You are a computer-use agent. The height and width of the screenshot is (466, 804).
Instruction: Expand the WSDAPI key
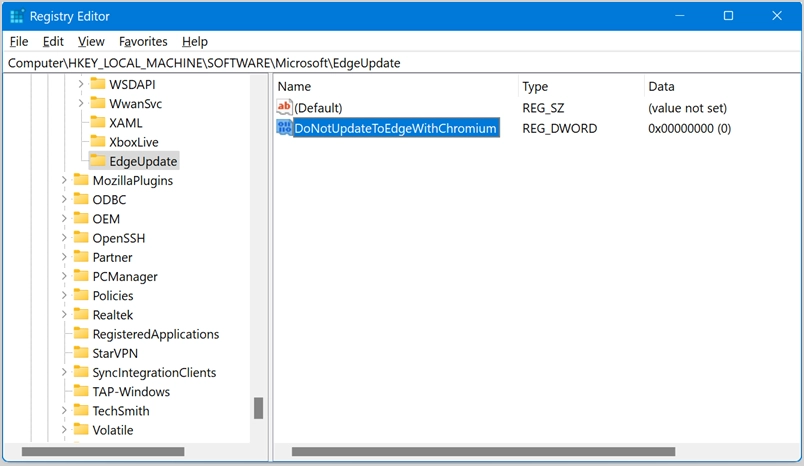(x=81, y=84)
